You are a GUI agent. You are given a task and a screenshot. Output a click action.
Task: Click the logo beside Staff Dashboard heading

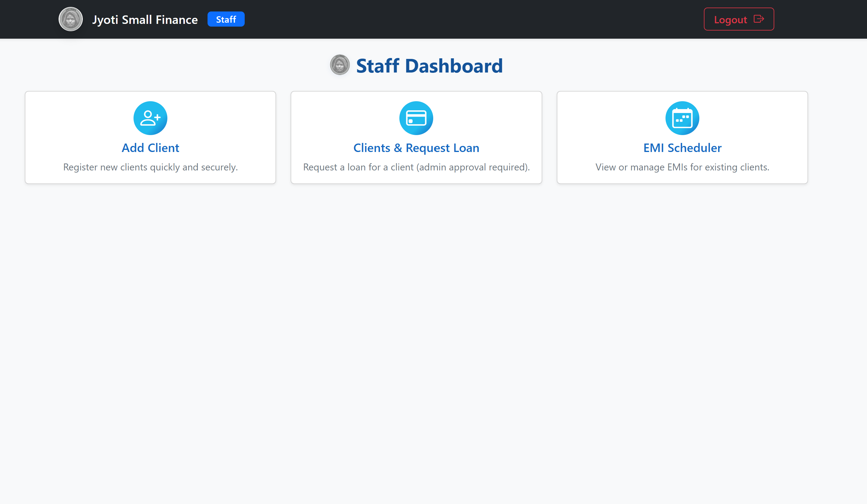pyautogui.click(x=340, y=65)
